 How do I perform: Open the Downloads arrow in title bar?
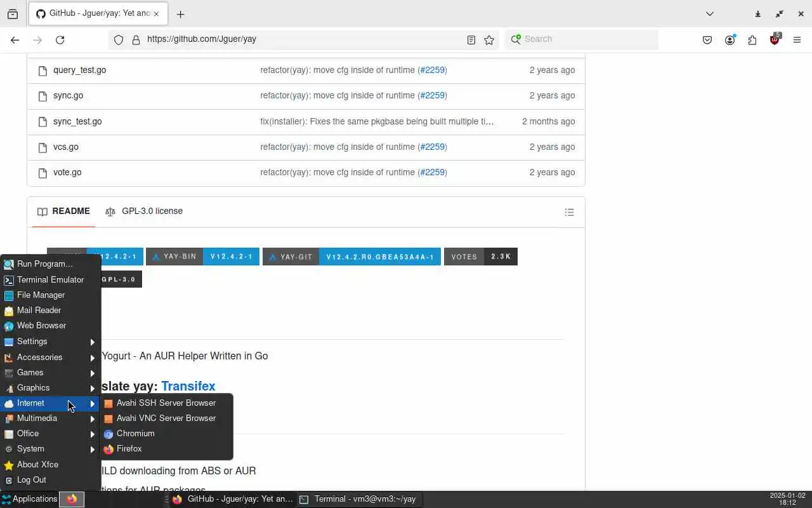[757, 14]
